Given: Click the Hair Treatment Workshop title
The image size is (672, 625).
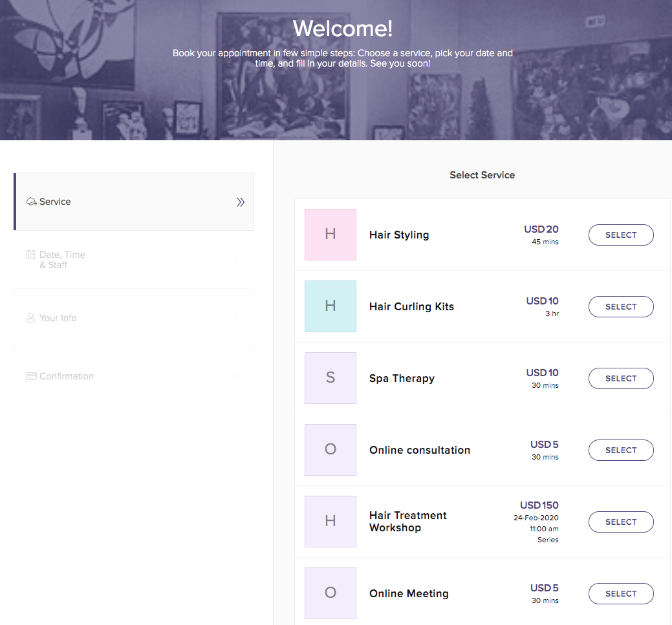Looking at the screenshot, I should (407, 522).
